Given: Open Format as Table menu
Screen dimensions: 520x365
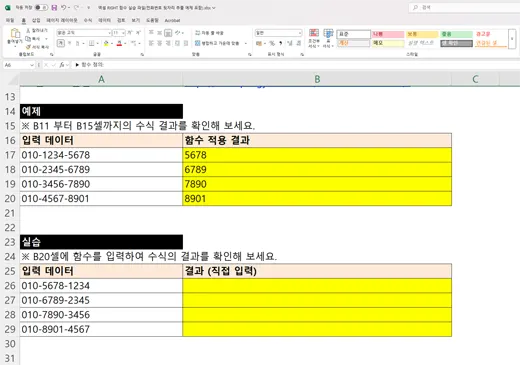Looking at the screenshot, I should [328, 38].
